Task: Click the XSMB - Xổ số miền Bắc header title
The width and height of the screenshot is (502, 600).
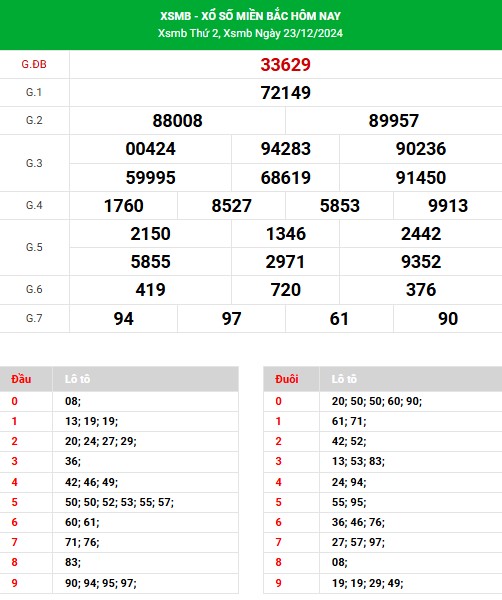Action: click(x=251, y=16)
